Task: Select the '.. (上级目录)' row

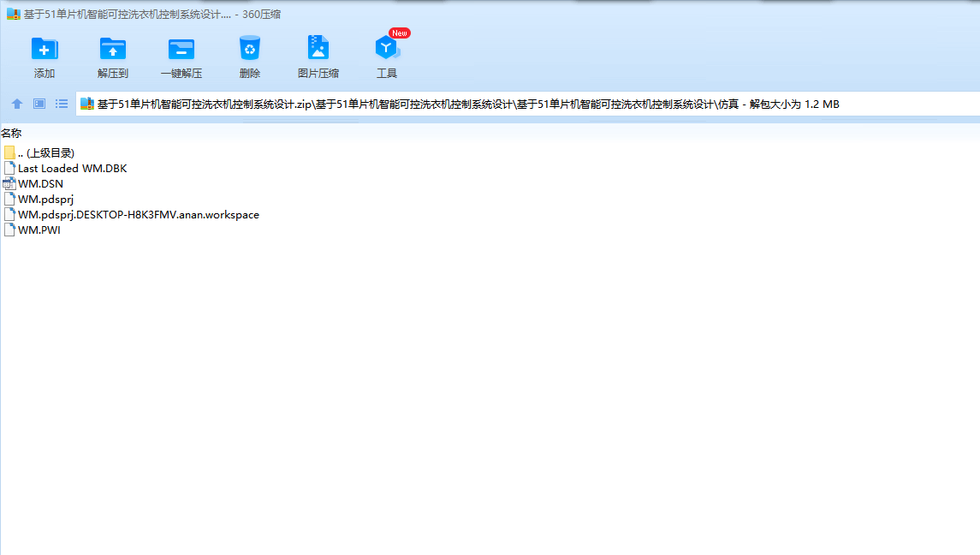Action: pyautogui.click(x=46, y=152)
